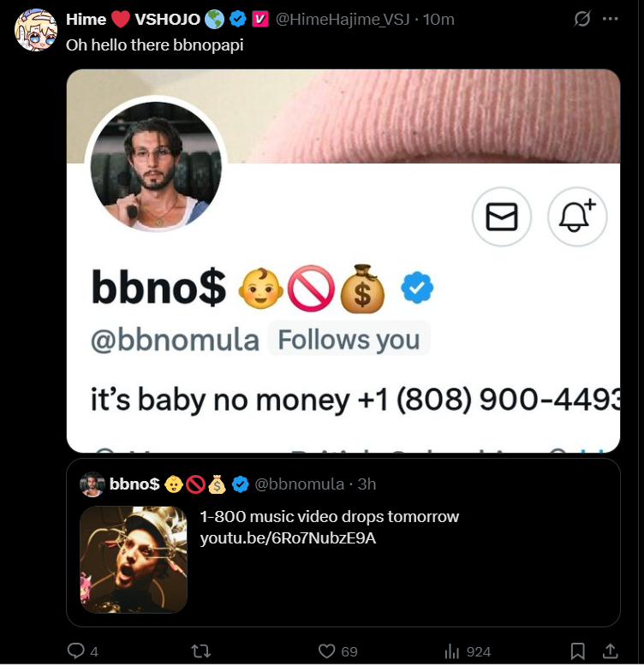This screenshot has height=665, width=644.
Task: Open the three-dot more options menu
Action: pyautogui.click(x=610, y=19)
